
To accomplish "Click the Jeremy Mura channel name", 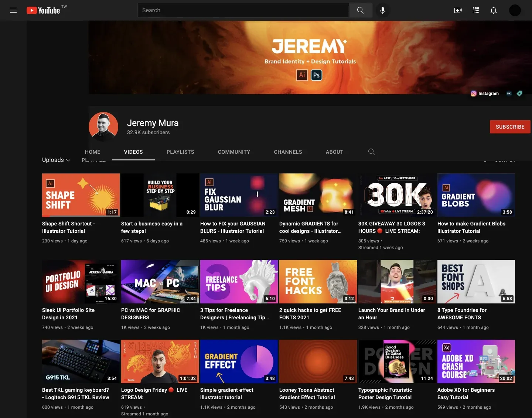I will coord(153,123).
